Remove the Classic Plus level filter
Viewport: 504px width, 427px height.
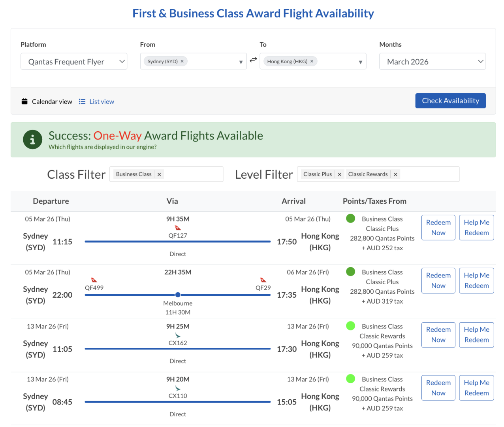[339, 174]
